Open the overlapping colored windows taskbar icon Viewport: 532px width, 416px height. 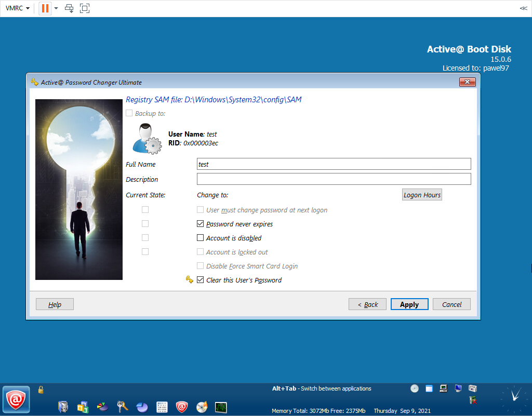coord(83,407)
